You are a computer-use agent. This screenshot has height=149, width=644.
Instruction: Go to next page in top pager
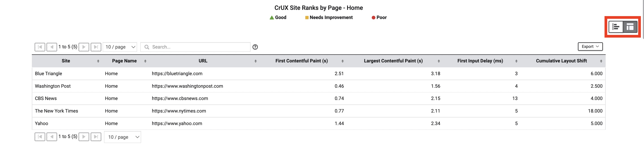[x=84, y=47]
